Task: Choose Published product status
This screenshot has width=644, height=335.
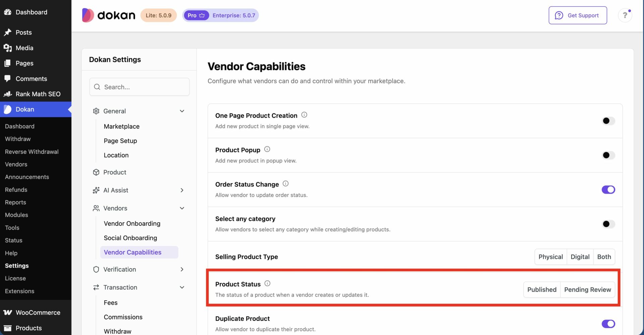Action: (542, 290)
